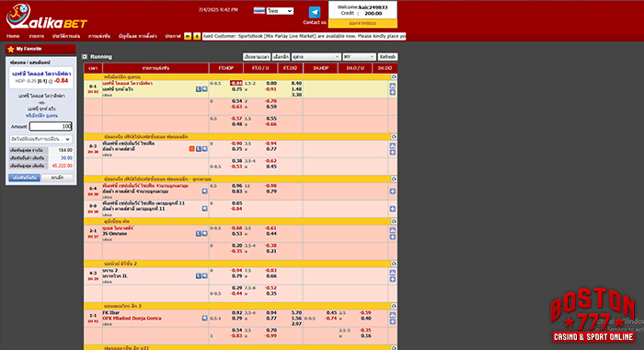
Task: Click the 1H.O / U column header
Action: pyautogui.click(x=355, y=68)
